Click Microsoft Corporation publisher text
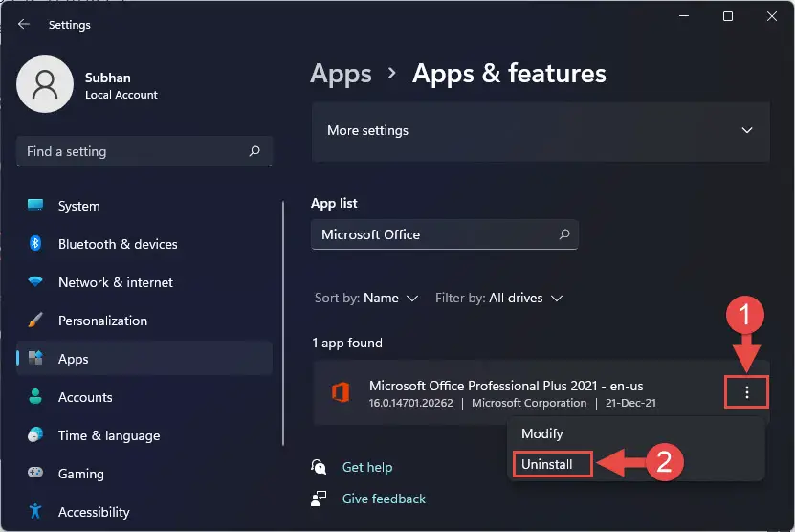795x532 pixels. coord(529,403)
